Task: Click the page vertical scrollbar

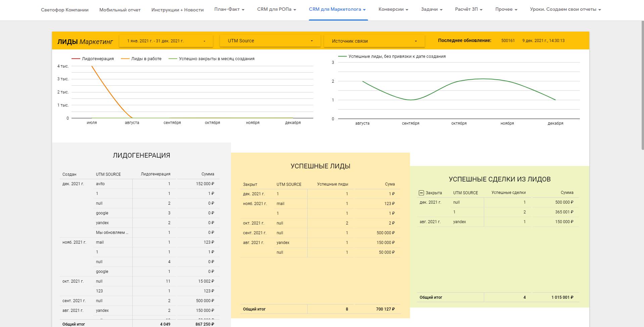Action: tap(642, 84)
